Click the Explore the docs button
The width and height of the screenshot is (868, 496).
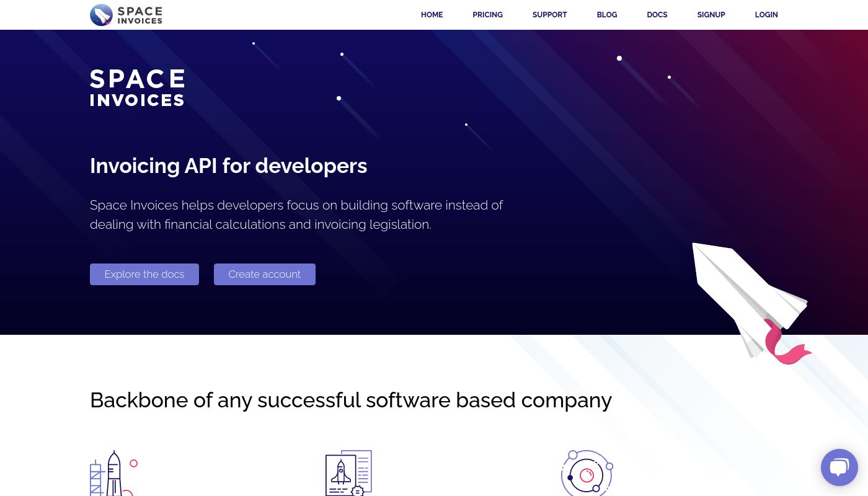[x=144, y=274]
